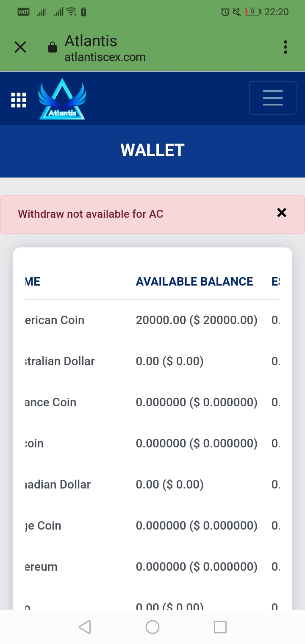Click the Atlantis winged logo
Screen dimensions: 305x644
point(62,99)
